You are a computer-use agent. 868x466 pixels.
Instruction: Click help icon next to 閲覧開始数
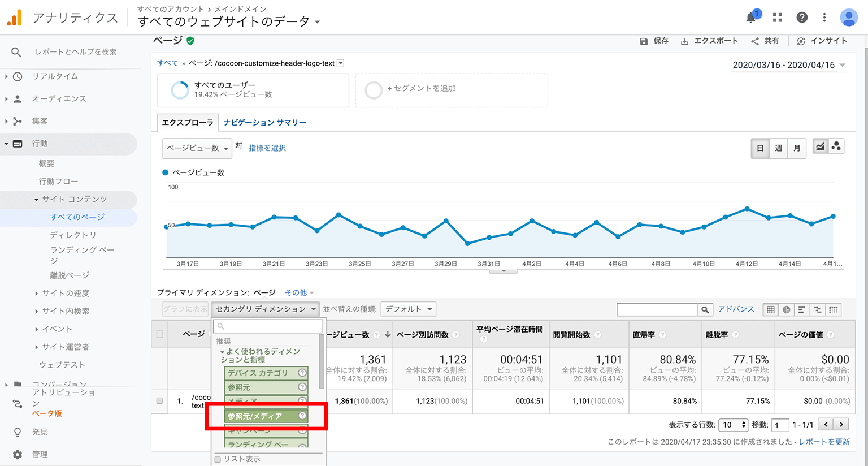[x=598, y=335]
